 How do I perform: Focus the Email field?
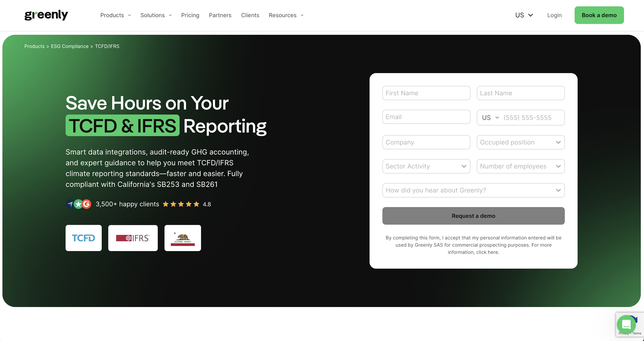426,117
